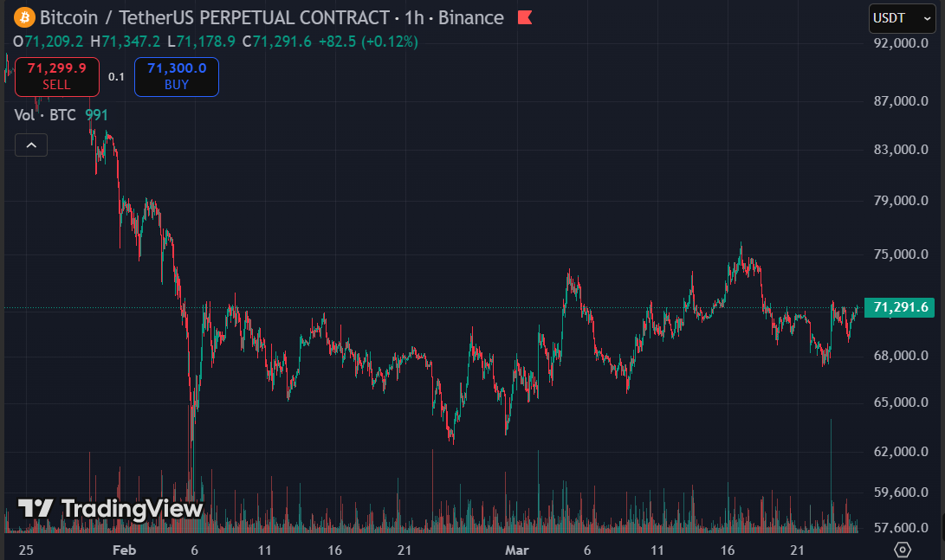Click the chart calendar icon near bottom-right
This screenshot has height=560, width=945.
(903, 550)
